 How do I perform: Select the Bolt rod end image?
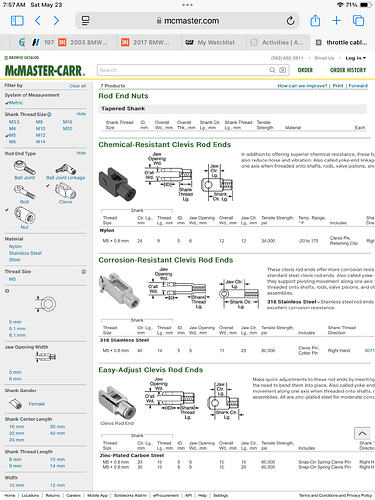(x=24, y=192)
